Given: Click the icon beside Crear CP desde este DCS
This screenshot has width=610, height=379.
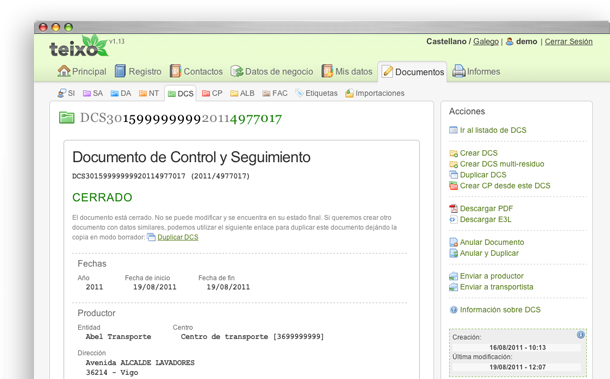Looking at the screenshot, I should (x=453, y=186).
